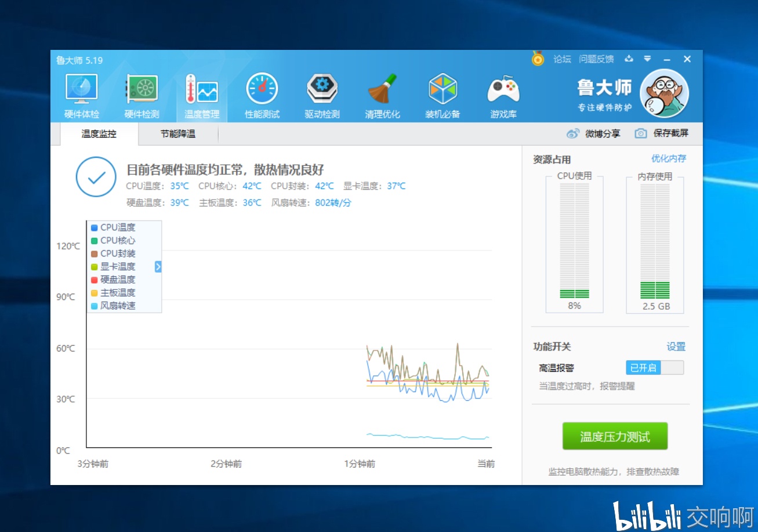The image size is (758, 532).
Task: Click CPU核心 value 42℃
Action: (252, 186)
